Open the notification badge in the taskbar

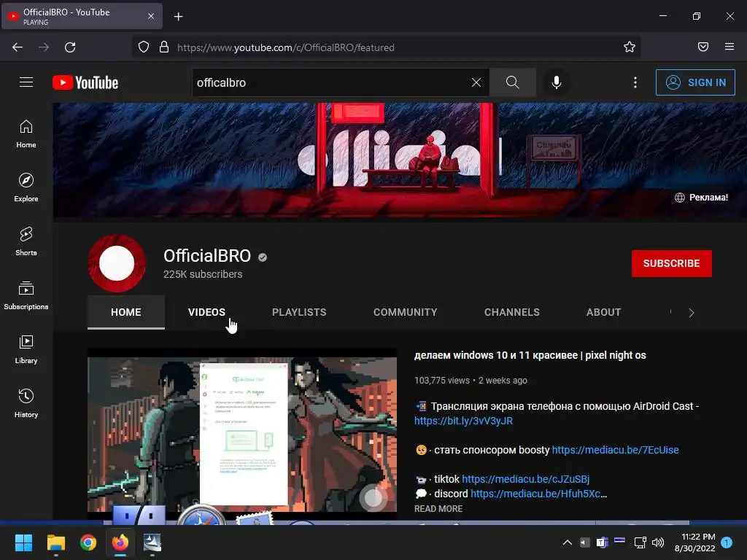[x=727, y=542]
